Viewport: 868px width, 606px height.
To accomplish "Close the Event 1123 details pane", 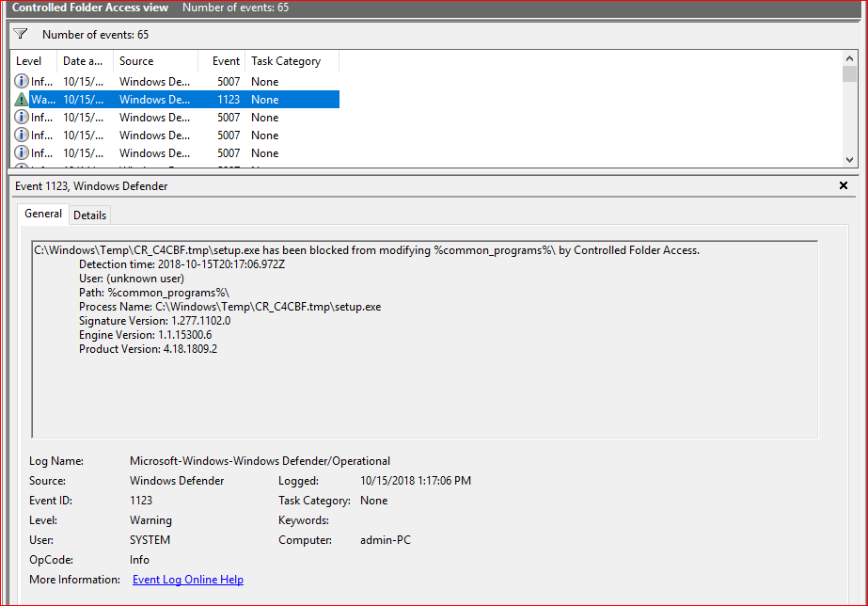I will [844, 185].
